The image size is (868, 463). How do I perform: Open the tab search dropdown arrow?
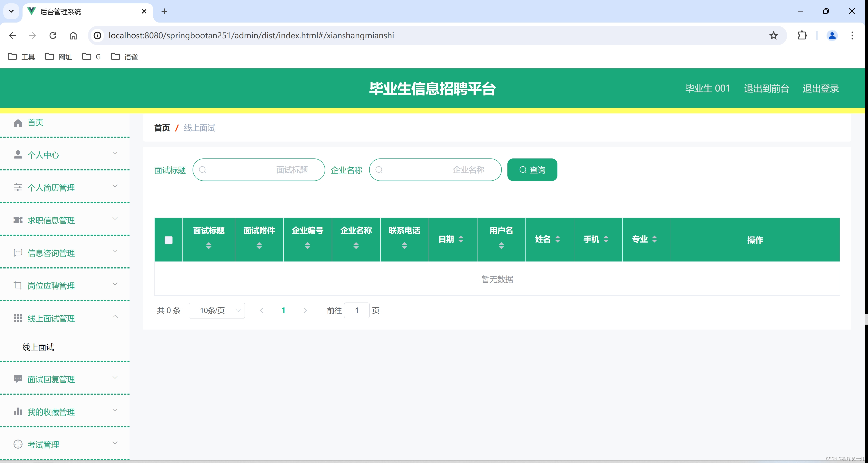pyautogui.click(x=11, y=11)
